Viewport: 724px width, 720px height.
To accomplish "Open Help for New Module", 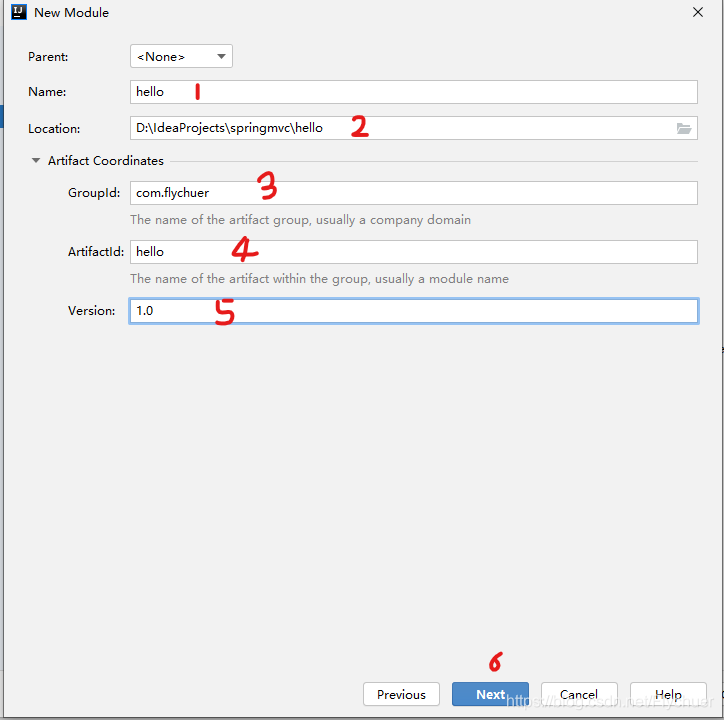I will coord(668,694).
